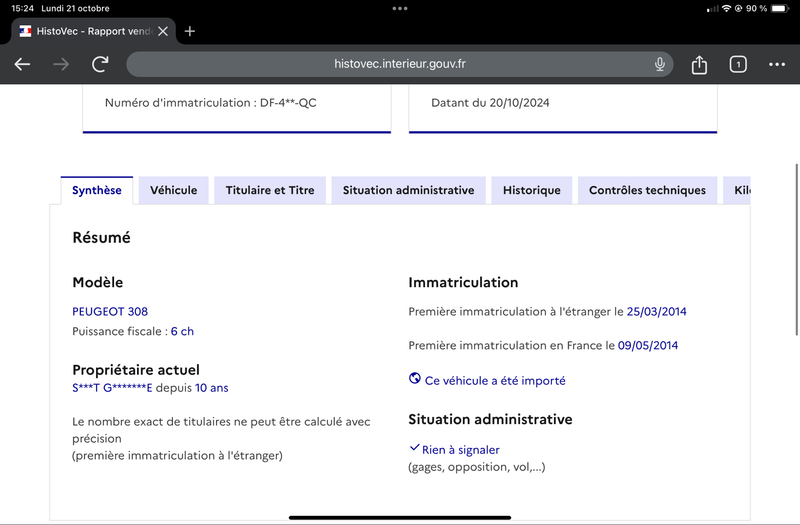Switch to the Véhicule tab

(x=173, y=190)
